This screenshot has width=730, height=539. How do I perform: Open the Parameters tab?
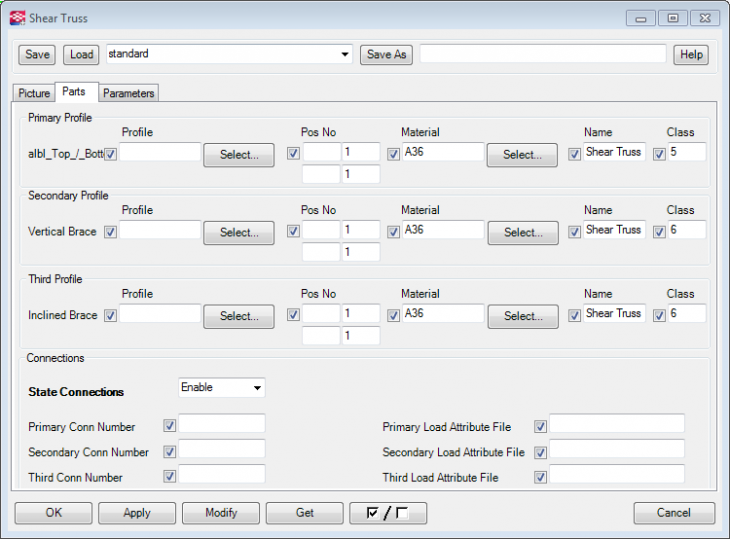pos(129,93)
